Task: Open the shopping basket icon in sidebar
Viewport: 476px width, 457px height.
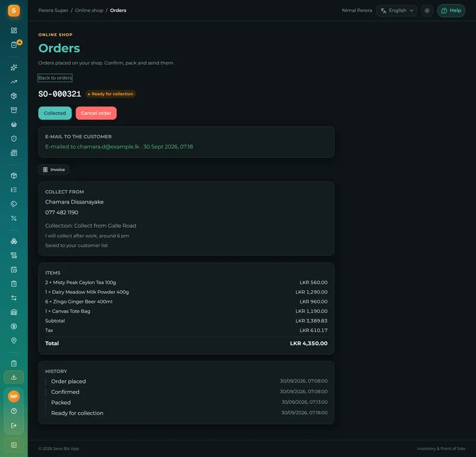Action: click(14, 124)
